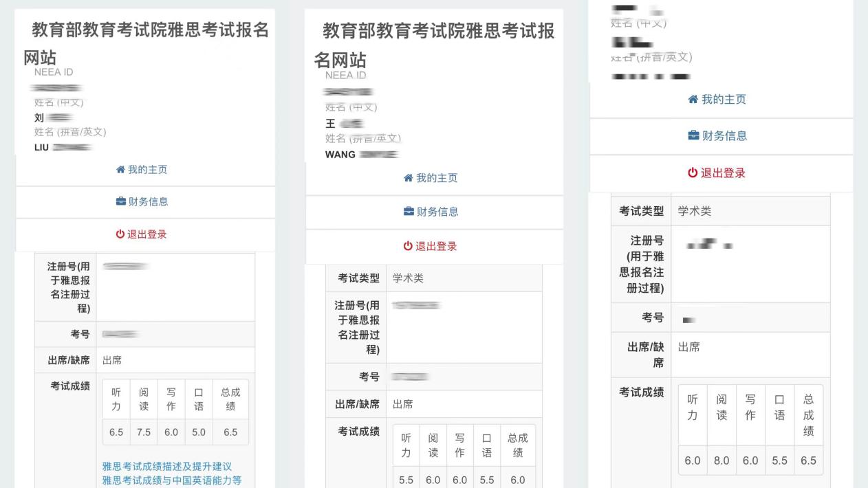Click the 听力 score 6.0 on the rightmost page
This screenshot has width=868, height=488.
[693, 461]
